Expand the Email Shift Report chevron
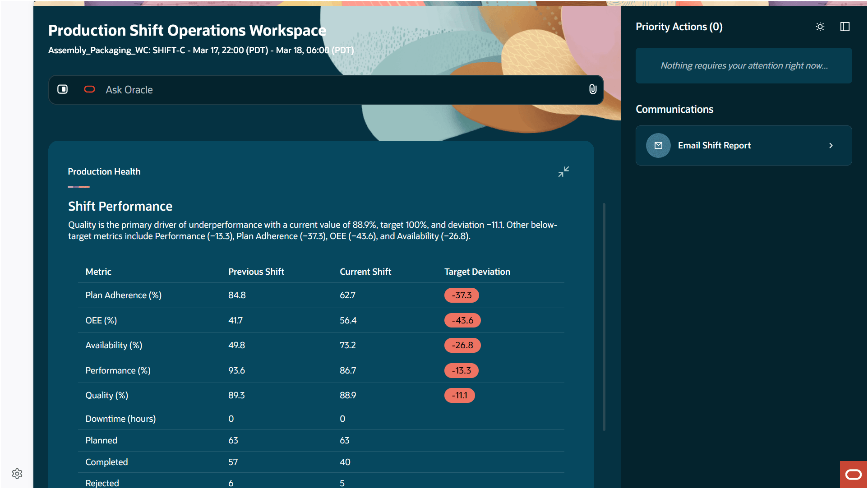Image resolution: width=868 pixels, height=489 pixels. (831, 145)
